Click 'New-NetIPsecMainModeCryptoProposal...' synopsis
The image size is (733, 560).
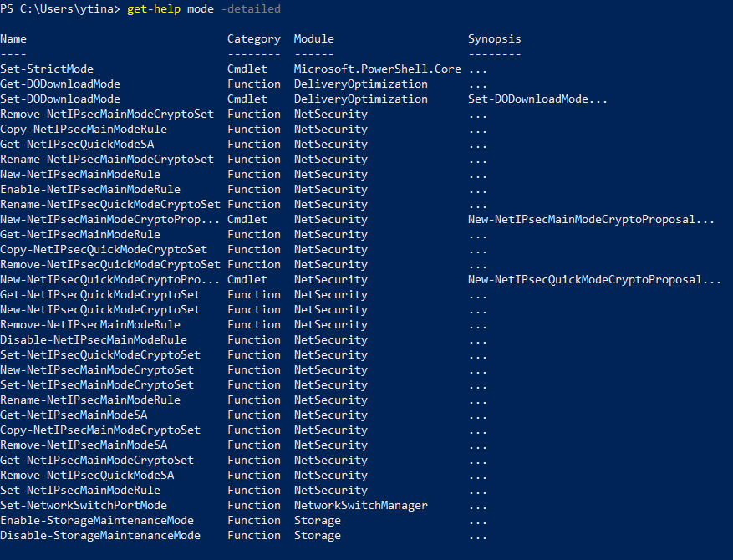pyautogui.click(x=592, y=220)
